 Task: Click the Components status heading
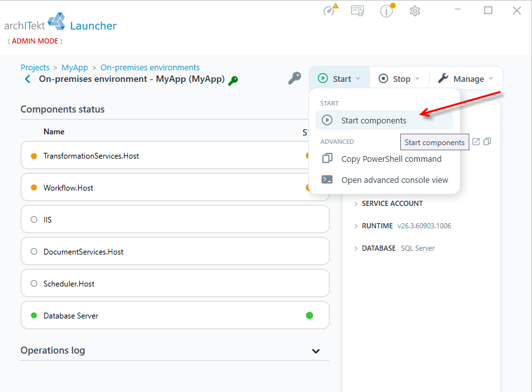(x=63, y=109)
